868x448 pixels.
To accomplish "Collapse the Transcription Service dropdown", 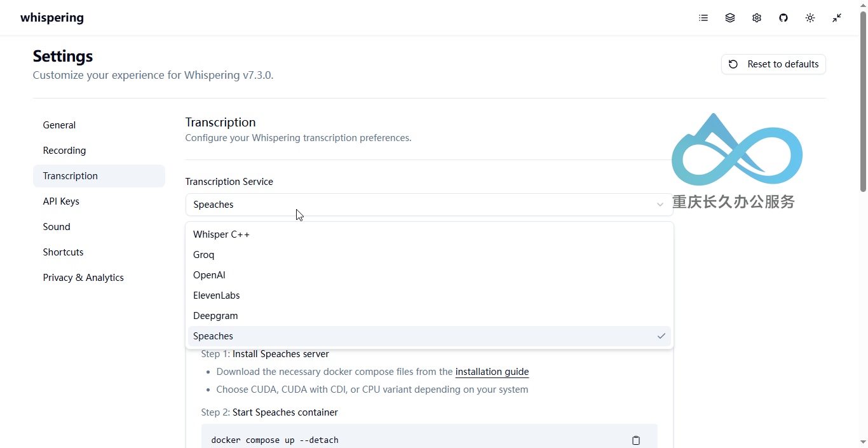I will click(x=429, y=205).
